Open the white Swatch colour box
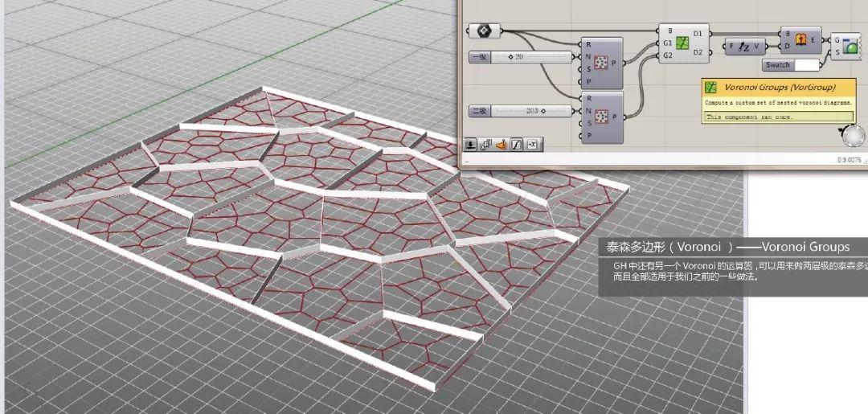868x414 pixels. tap(807, 65)
